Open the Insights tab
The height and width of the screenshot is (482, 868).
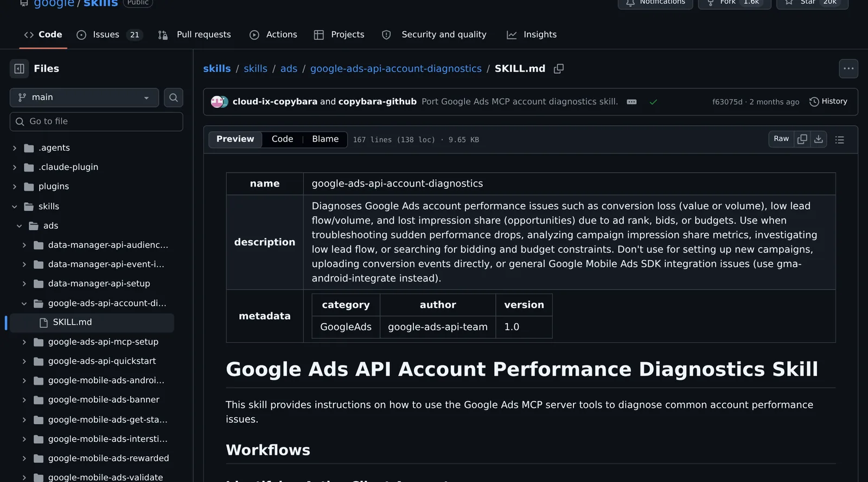[x=532, y=35]
